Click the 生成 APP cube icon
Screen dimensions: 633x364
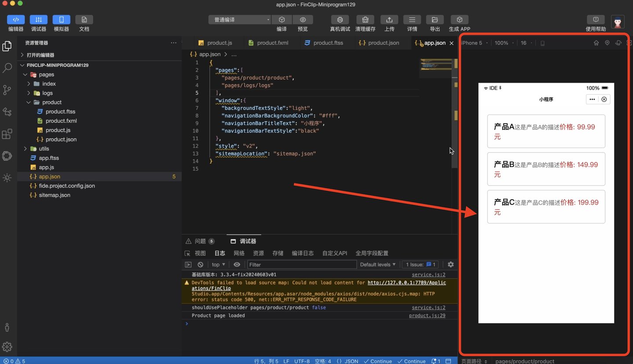coord(459,20)
